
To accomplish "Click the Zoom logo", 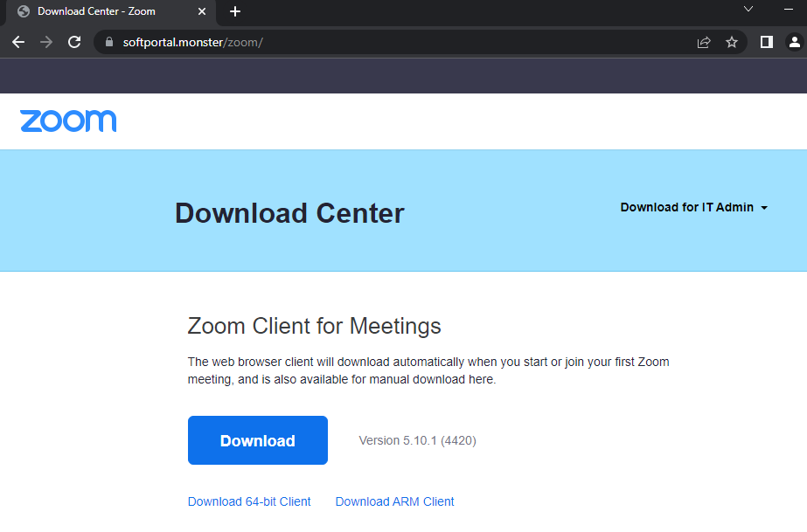I will 68,121.
